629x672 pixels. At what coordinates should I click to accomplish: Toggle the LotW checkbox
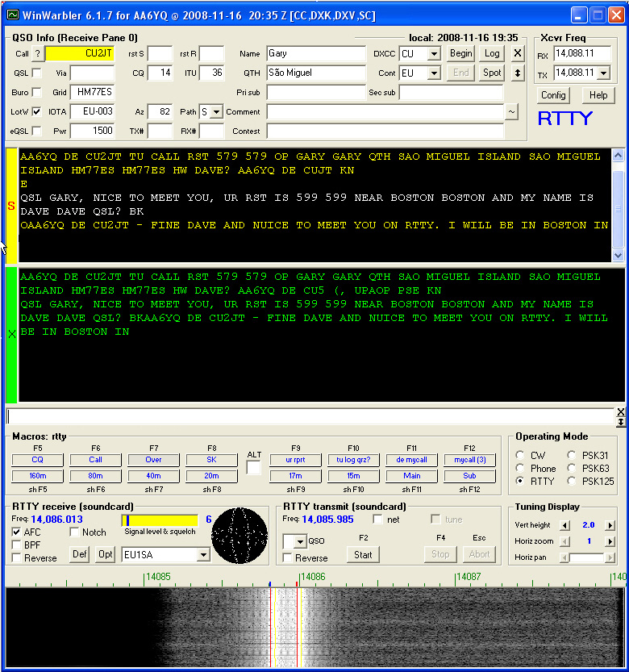click(37, 112)
